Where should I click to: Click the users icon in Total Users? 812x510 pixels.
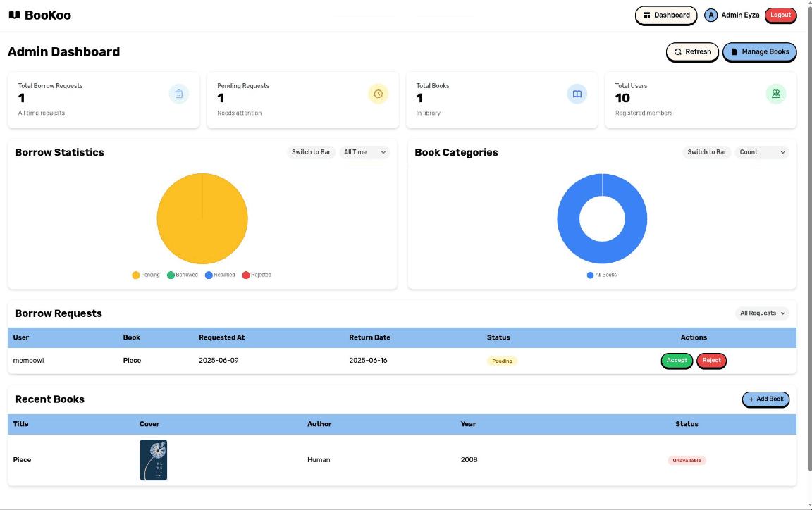[x=776, y=94]
